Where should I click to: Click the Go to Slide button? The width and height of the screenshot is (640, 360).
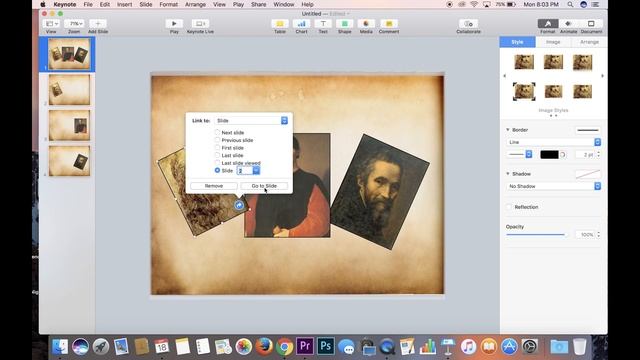[264, 186]
